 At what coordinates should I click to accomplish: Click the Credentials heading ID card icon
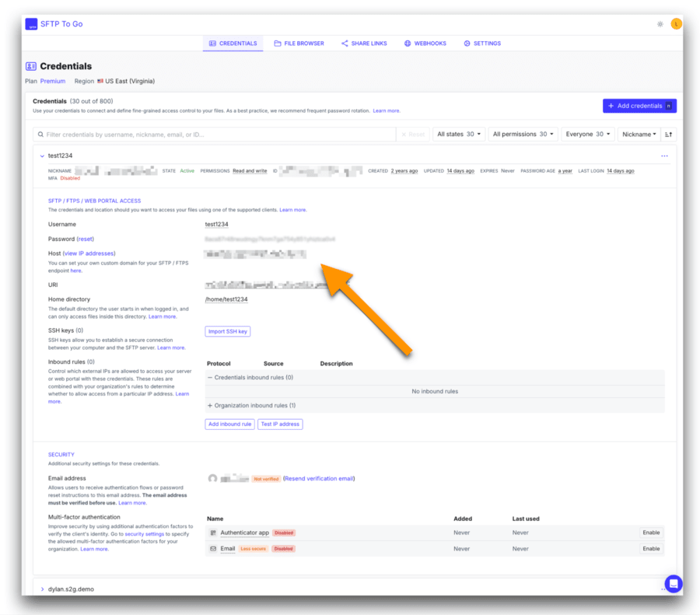(x=31, y=66)
